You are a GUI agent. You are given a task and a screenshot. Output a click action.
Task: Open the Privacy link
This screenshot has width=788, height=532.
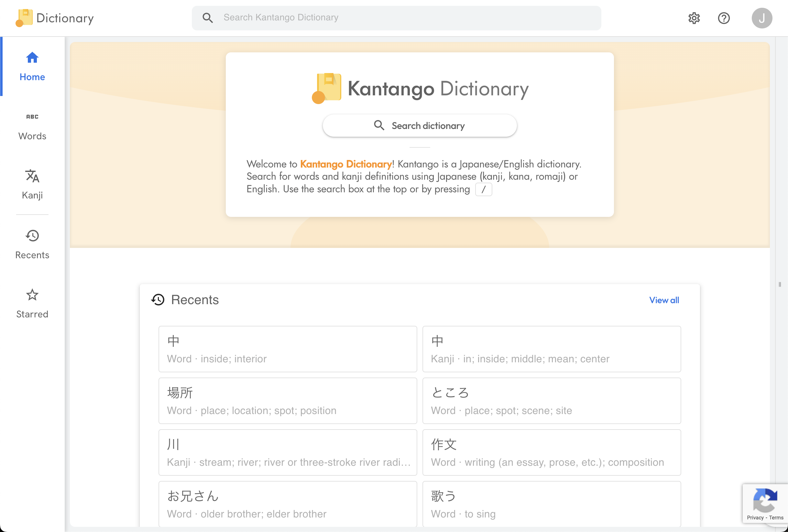click(x=755, y=517)
